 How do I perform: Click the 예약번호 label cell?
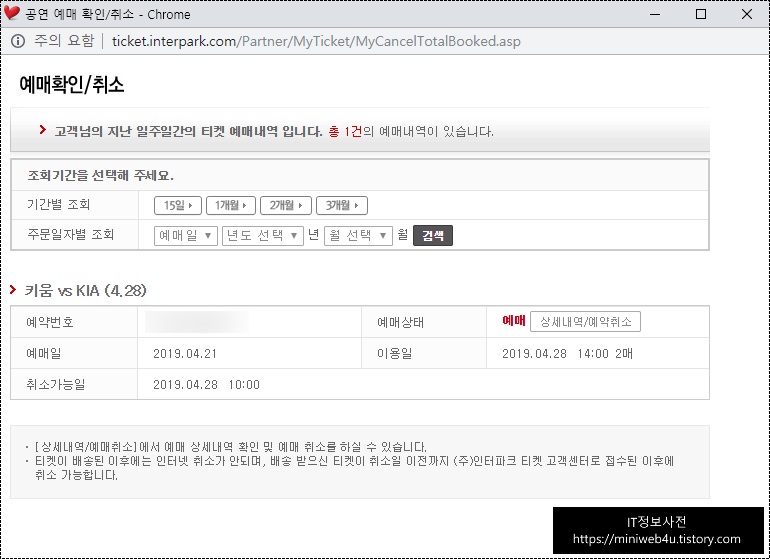click(x=74, y=322)
